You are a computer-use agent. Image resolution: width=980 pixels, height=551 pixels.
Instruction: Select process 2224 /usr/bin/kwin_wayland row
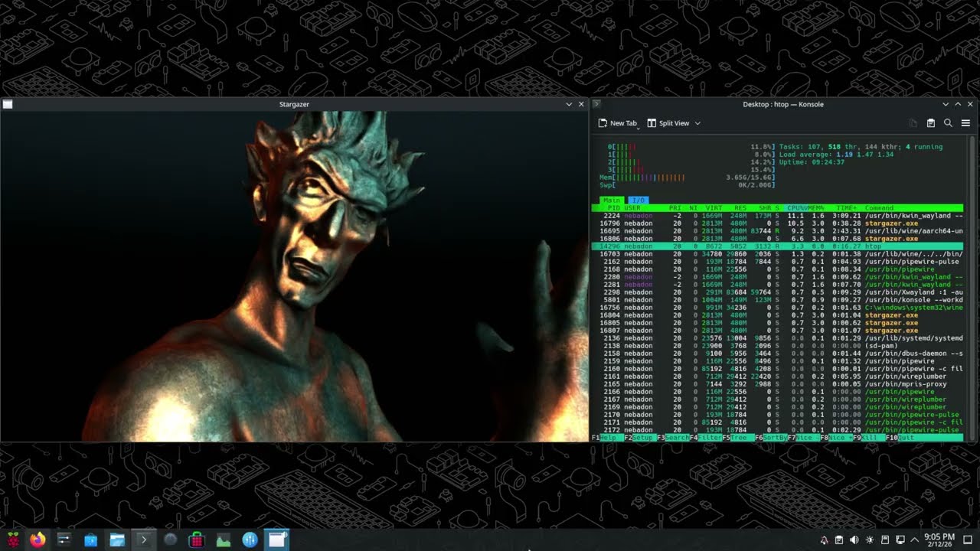coord(777,216)
